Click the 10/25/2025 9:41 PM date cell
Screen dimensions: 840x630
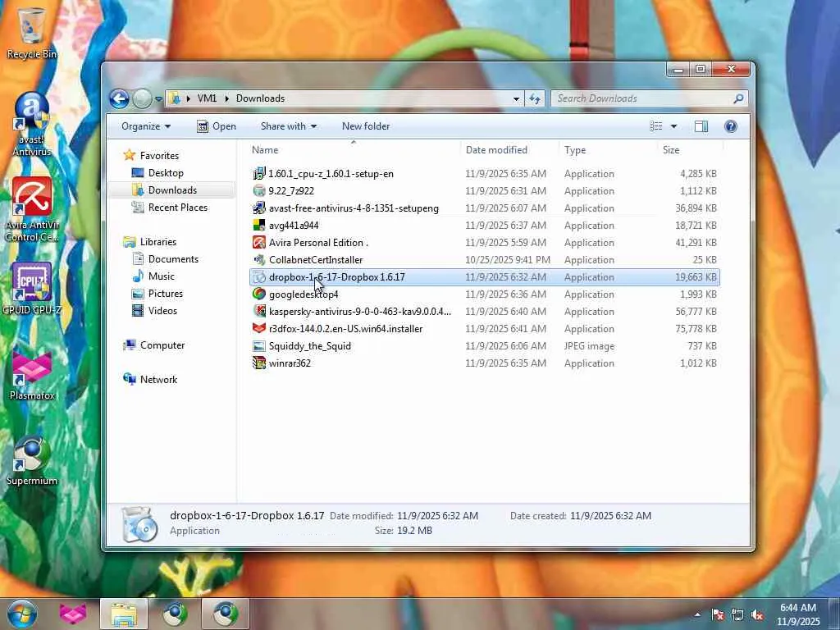(x=508, y=260)
